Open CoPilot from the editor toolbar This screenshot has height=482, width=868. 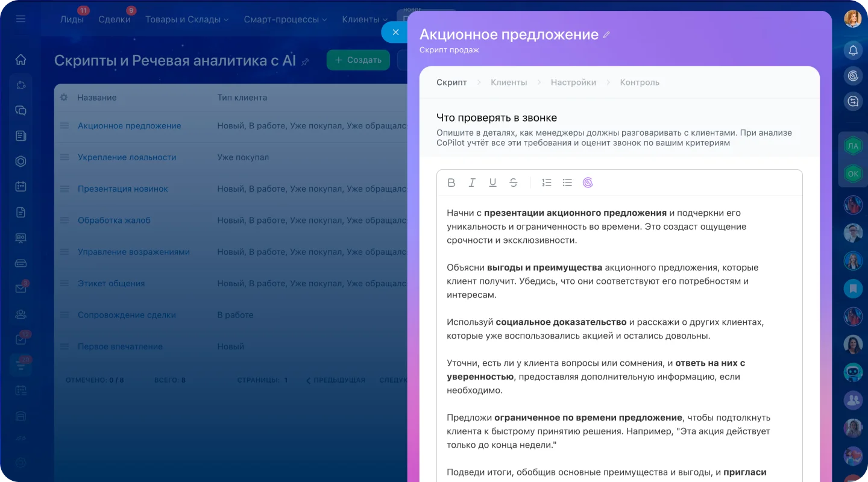pyautogui.click(x=588, y=183)
